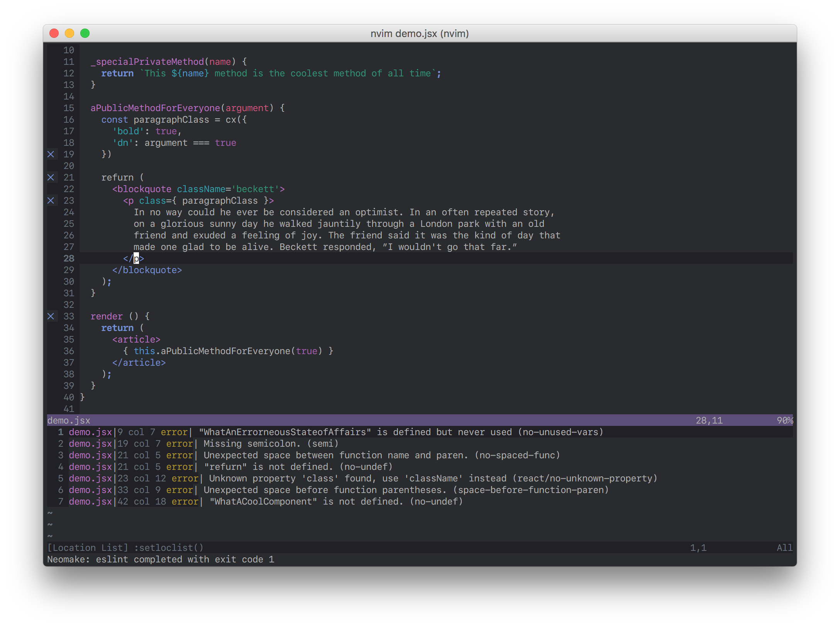Click the error marker beside line 33

point(51,316)
